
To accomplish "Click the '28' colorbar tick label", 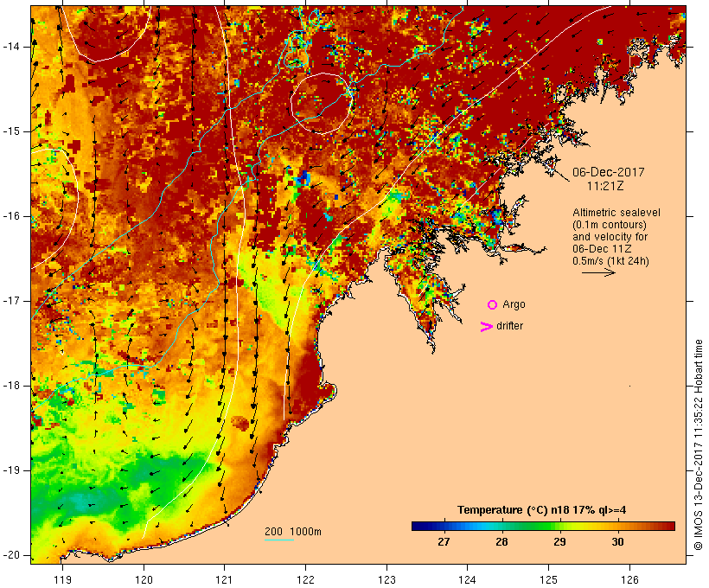I will click(501, 541).
